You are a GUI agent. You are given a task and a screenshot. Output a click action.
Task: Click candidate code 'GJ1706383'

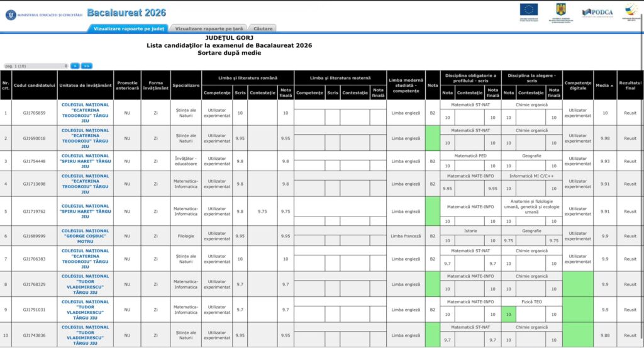35,259
